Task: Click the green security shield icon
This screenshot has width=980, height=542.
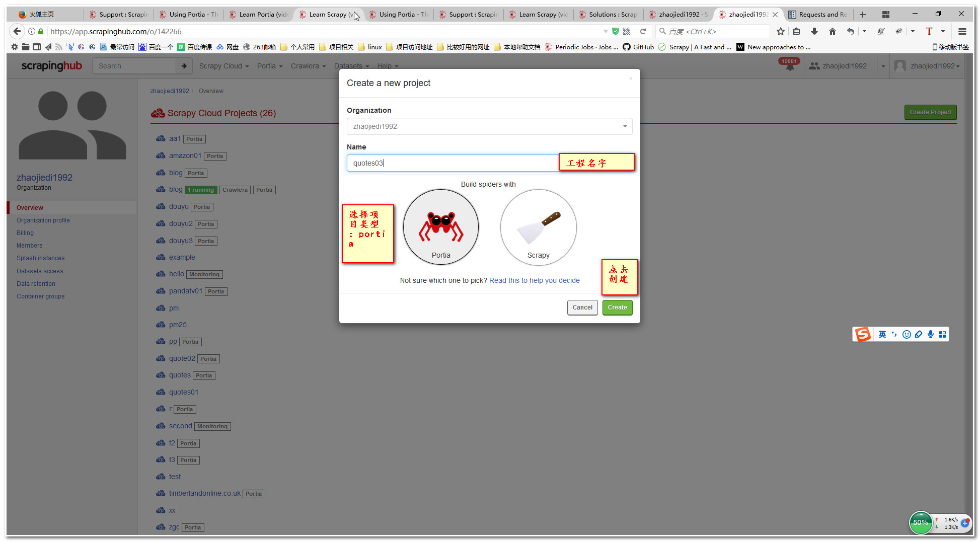Action: 615,31
